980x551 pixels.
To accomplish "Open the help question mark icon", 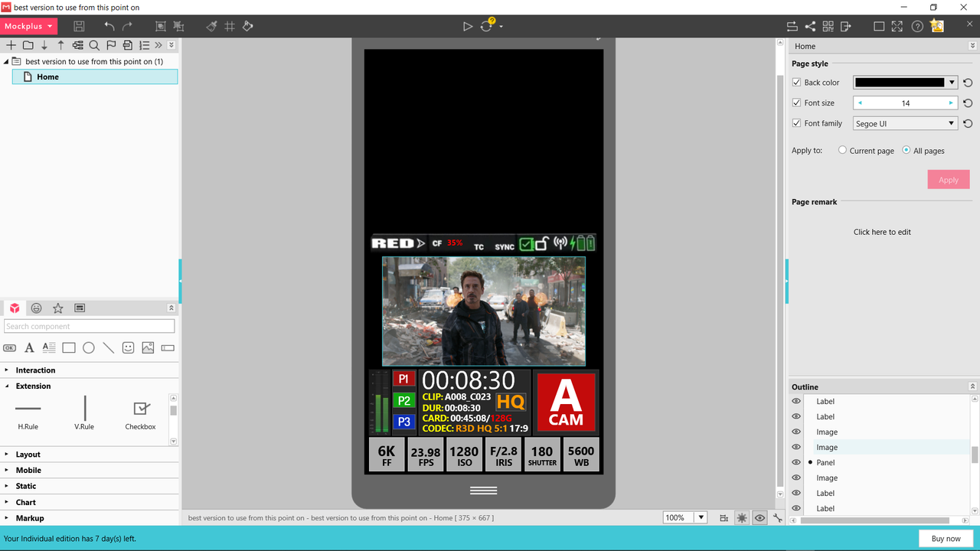I will pyautogui.click(x=917, y=26).
